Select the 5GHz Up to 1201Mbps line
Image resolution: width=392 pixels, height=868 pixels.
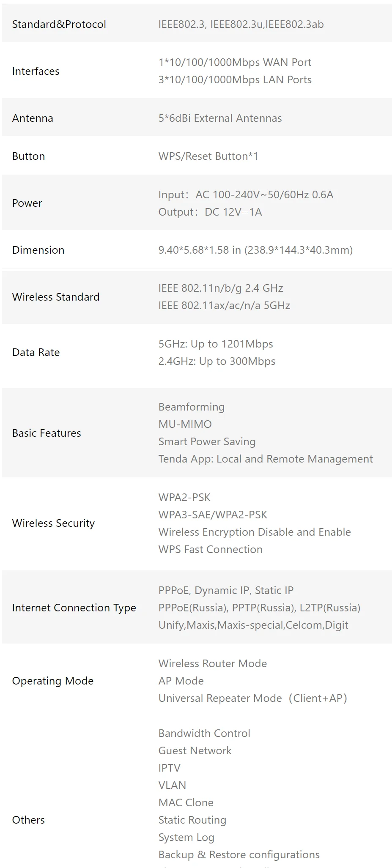click(x=216, y=344)
